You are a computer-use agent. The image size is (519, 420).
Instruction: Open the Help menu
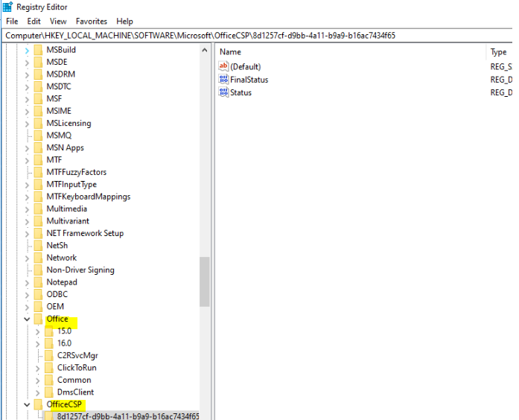coord(124,21)
